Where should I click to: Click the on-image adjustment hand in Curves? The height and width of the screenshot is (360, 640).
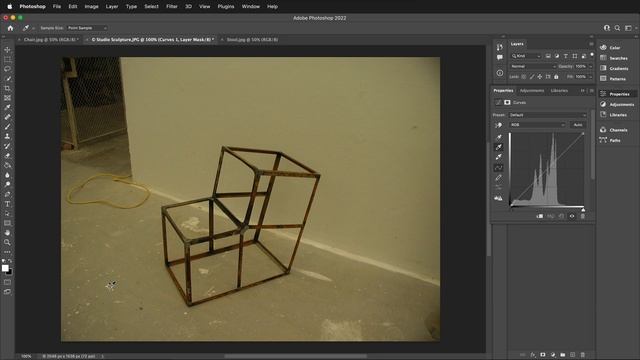[x=498, y=125]
